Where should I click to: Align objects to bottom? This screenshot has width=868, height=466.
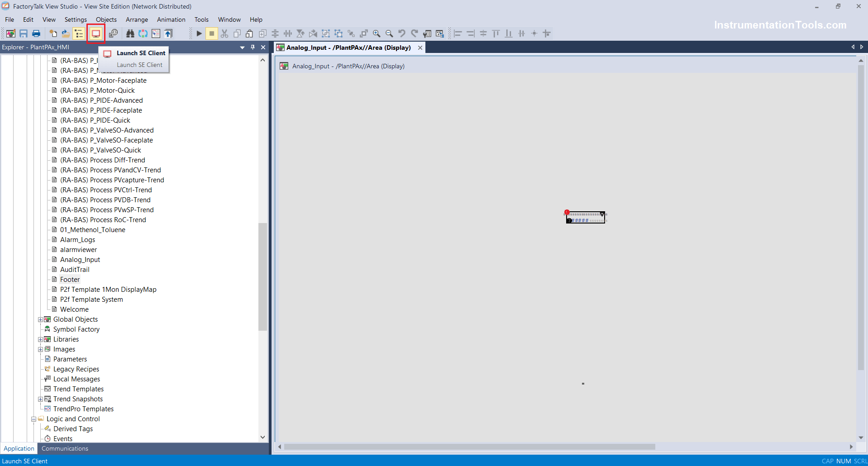point(509,33)
